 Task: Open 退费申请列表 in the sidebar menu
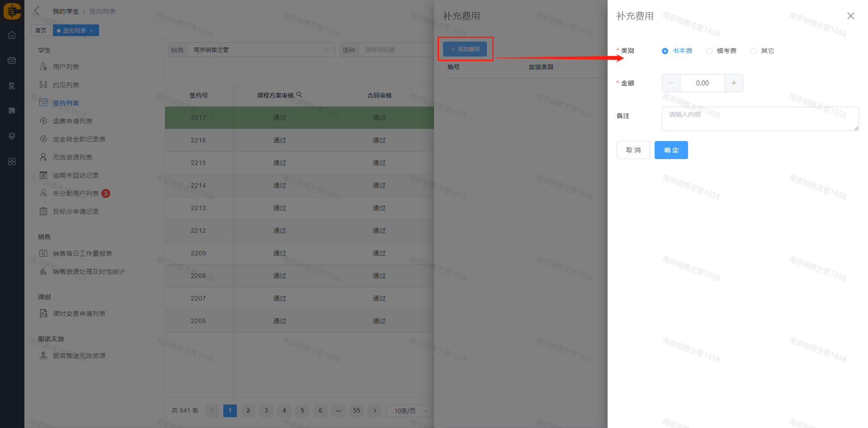(72, 121)
